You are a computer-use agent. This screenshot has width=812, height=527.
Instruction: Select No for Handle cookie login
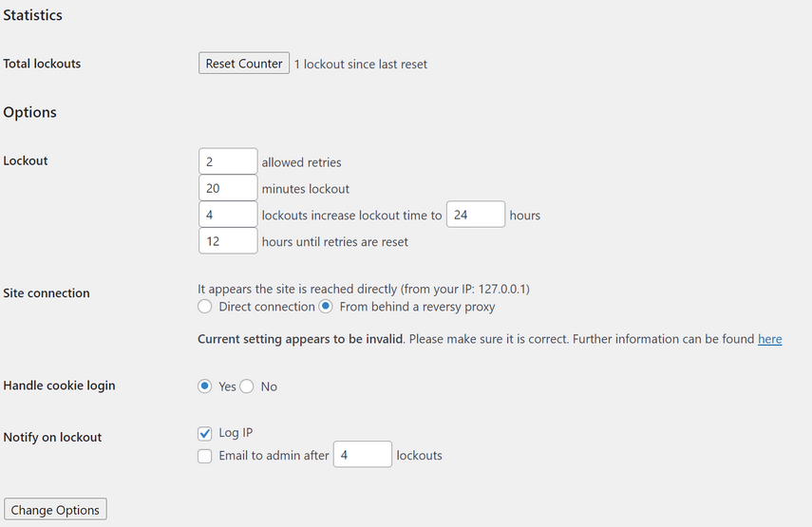click(x=247, y=386)
